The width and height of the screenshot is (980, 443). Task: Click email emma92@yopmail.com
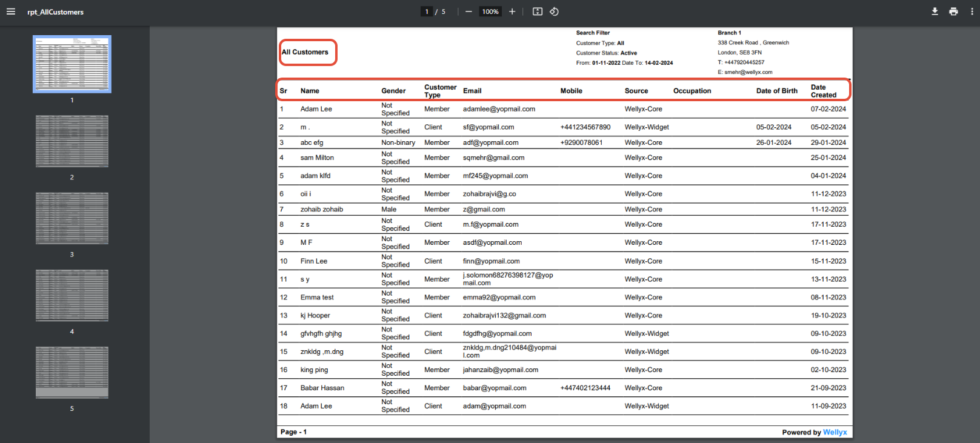pos(499,298)
